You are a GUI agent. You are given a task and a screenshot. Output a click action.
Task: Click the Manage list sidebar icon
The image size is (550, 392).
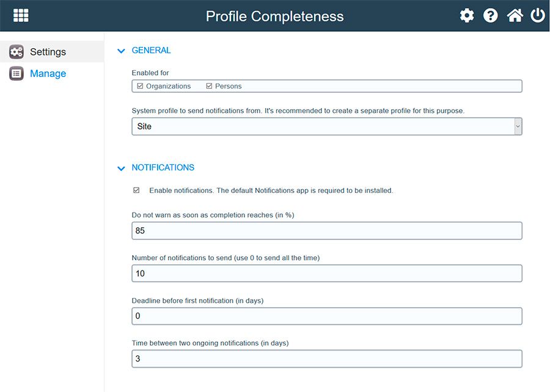pyautogui.click(x=16, y=73)
